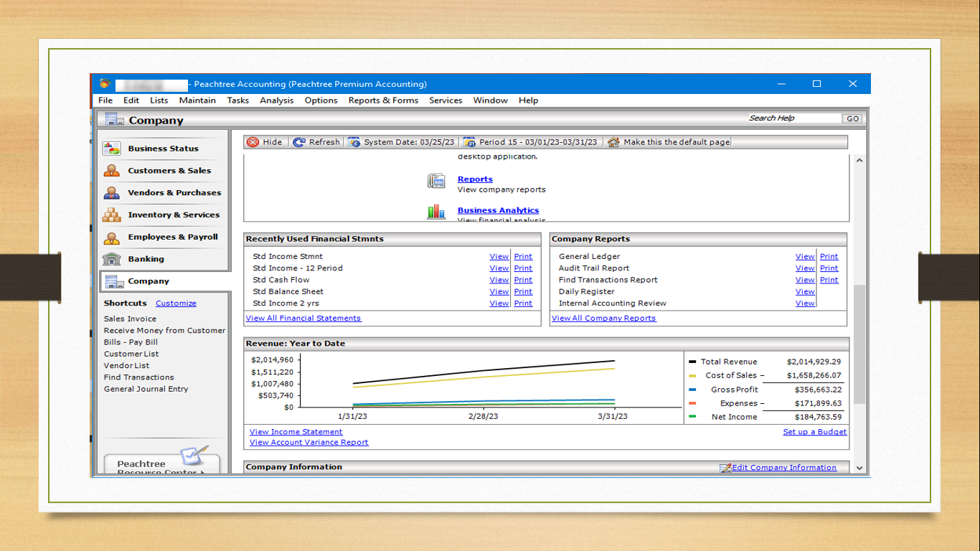Open the Bills - Pay Bill shortcut
This screenshot has width=980, height=551.
tap(131, 342)
